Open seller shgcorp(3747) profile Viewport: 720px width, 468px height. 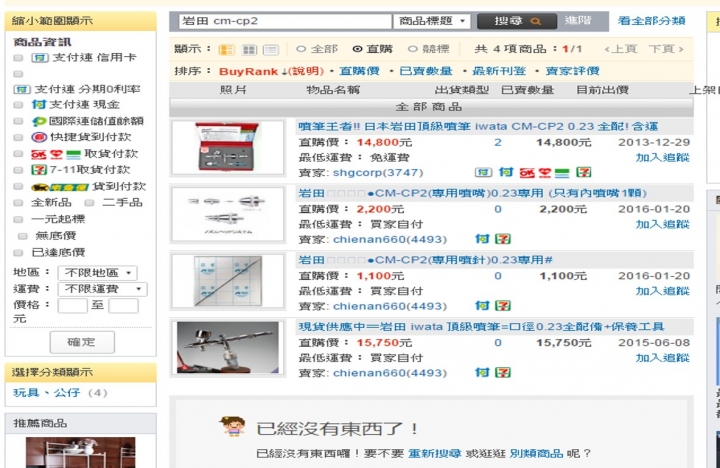[378, 173]
